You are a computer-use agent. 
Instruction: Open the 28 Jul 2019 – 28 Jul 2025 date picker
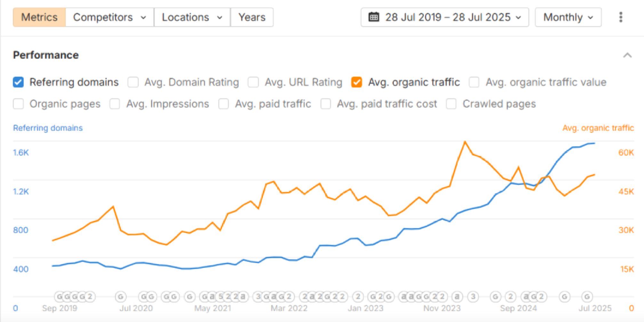tap(445, 17)
